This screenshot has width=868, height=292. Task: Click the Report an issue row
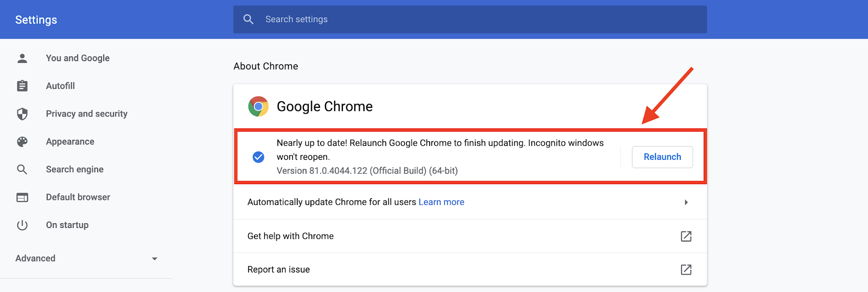coord(279,270)
